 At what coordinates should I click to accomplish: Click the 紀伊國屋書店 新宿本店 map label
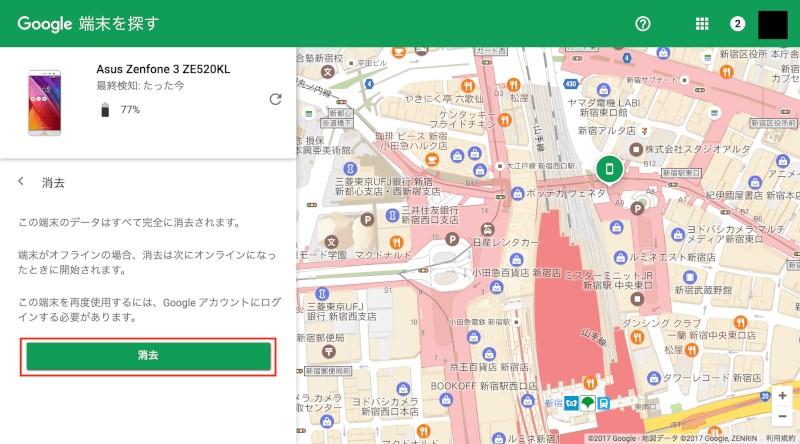[753, 195]
